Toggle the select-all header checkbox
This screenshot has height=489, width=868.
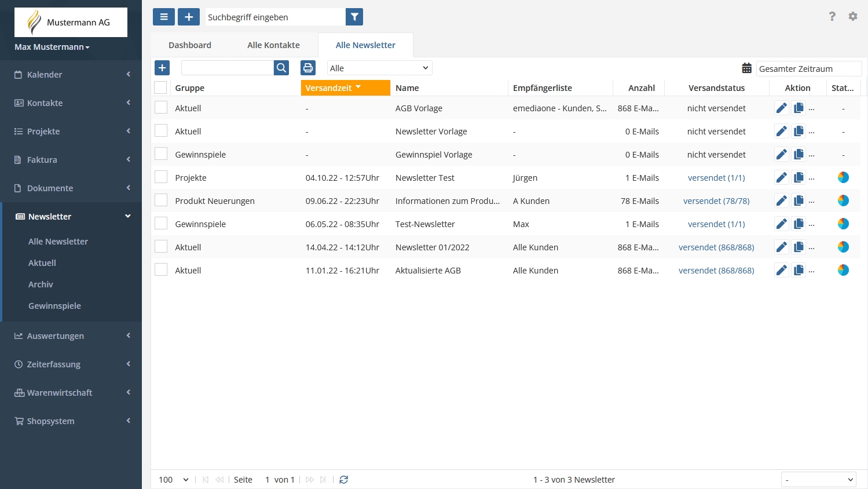[161, 87]
